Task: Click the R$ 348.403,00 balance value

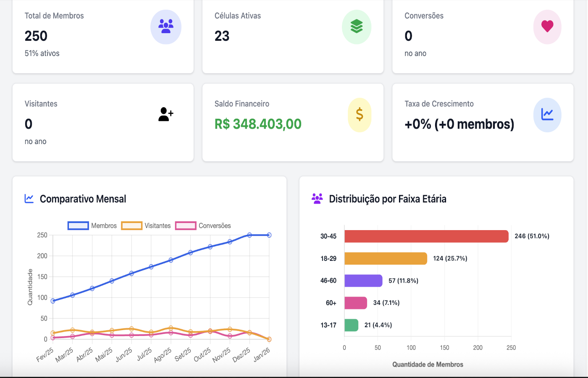Action: (258, 124)
